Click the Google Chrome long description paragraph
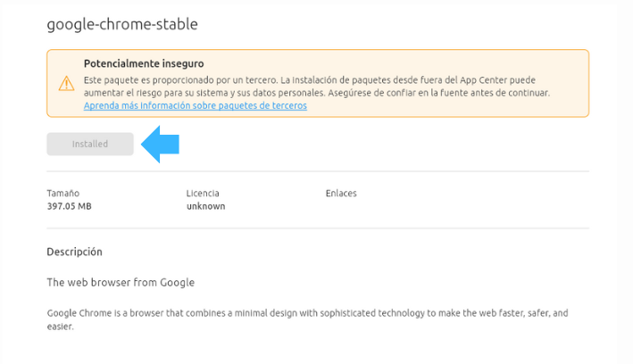This screenshot has height=364, width=633. [x=307, y=314]
